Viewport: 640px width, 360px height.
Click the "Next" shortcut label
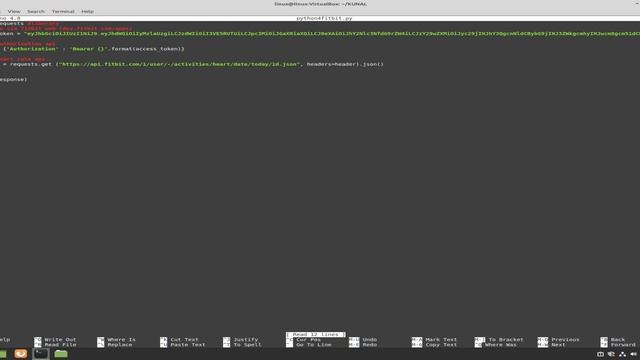click(x=558, y=345)
